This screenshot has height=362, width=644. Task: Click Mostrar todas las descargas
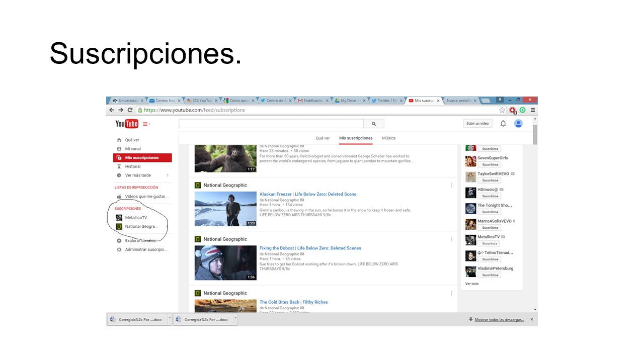[x=500, y=319]
